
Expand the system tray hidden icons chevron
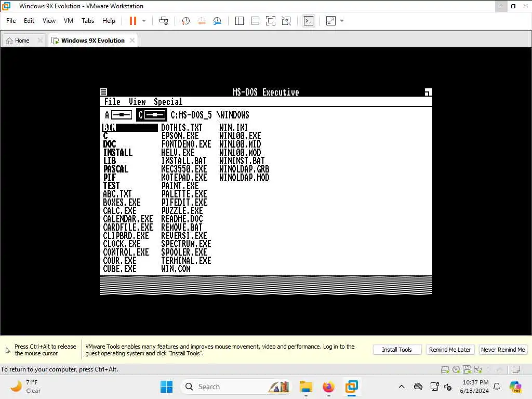[402, 387]
